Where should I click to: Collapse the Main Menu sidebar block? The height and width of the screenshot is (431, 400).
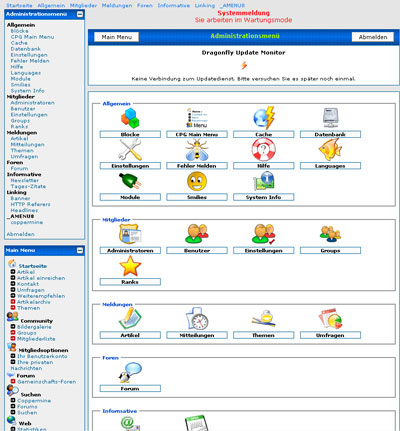(x=80, y=250)
